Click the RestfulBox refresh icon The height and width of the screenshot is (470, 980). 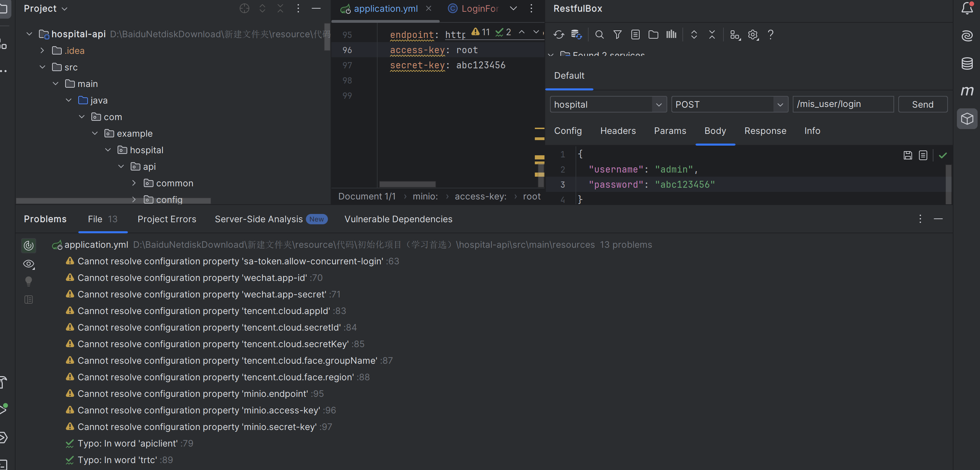click(559, 35)
